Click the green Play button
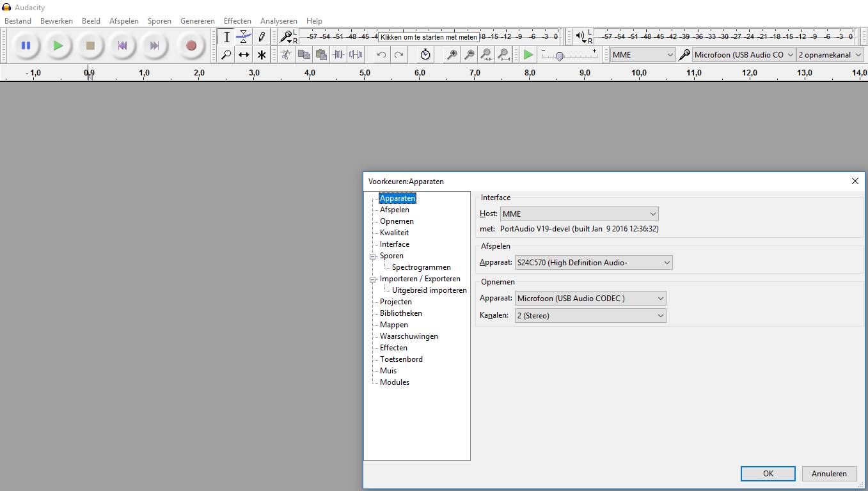Screen dimensions: 868x491 [x=58, y=45]
